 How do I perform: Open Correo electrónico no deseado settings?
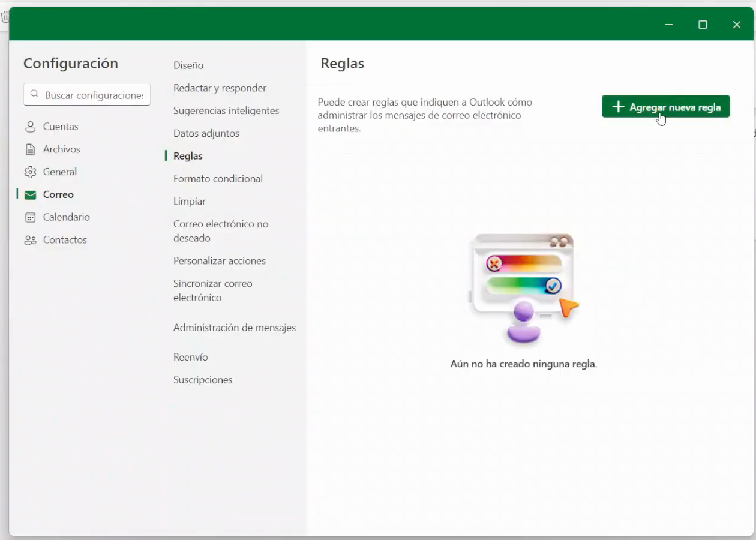tap(220, 231)
